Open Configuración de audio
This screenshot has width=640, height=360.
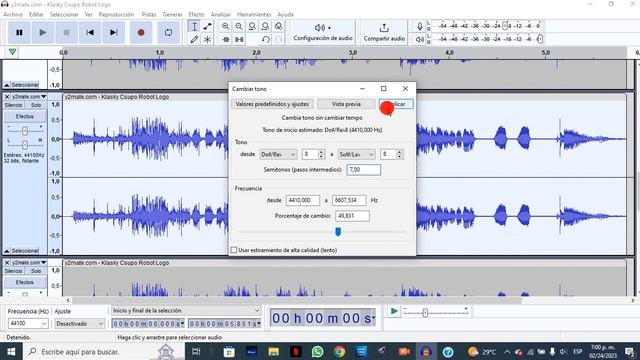322,32
